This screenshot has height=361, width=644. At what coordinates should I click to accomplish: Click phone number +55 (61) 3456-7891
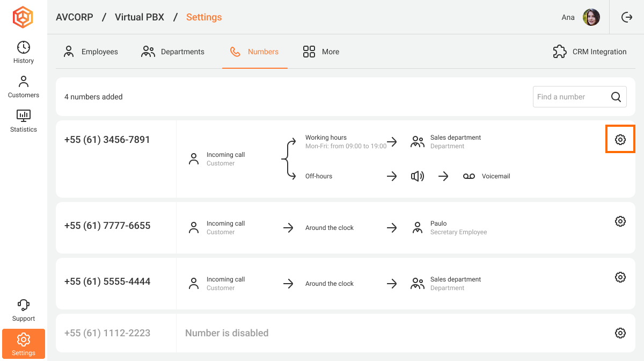(x=107, y=140)
